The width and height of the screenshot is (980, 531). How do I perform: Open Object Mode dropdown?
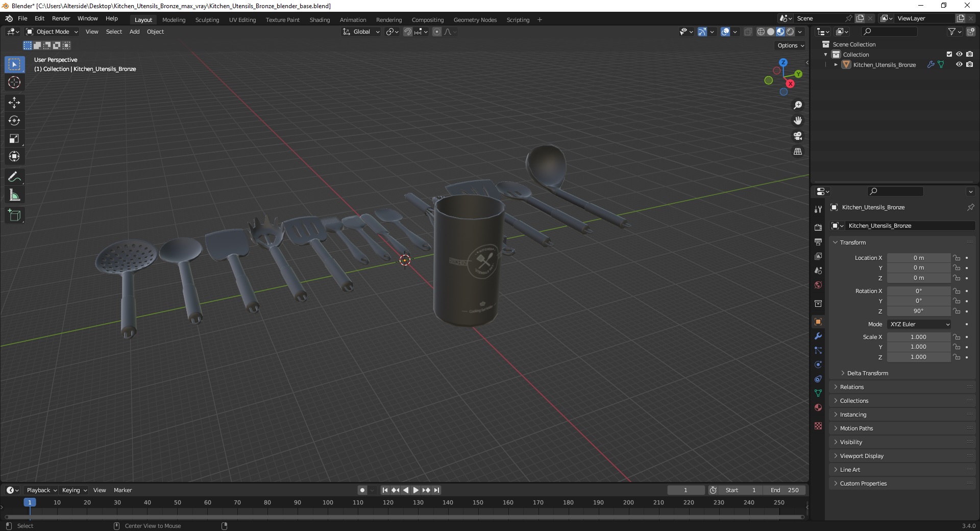tap(52, 32)
